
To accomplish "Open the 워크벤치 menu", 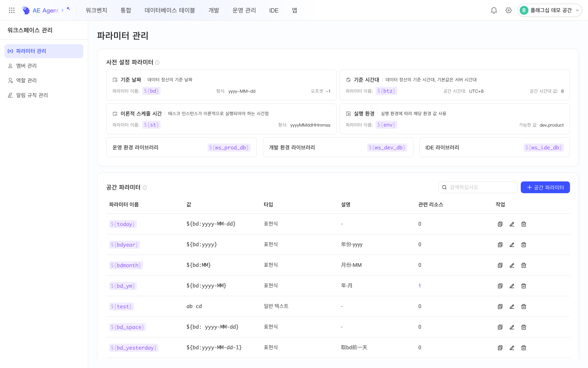I will click(x=96, y=10).
